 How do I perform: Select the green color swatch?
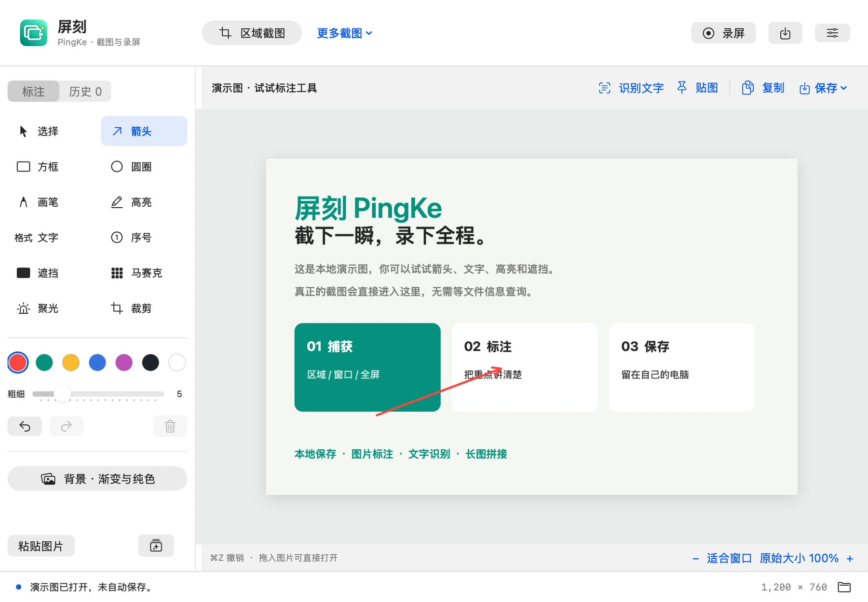coord(44,362)
